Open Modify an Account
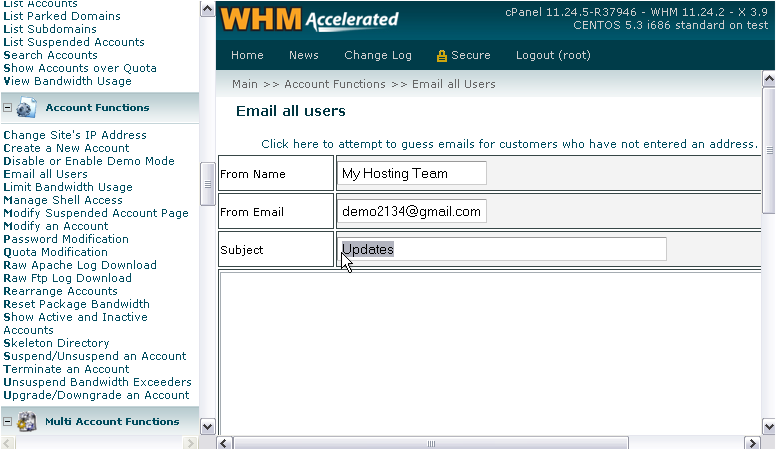The width and height of the screenshot is (776, 450). point(55,226)
